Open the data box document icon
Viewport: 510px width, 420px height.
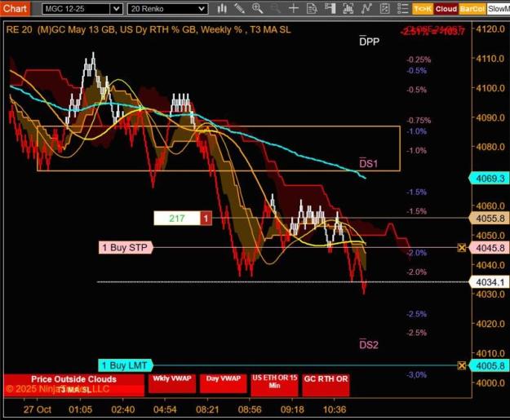pyautogui.click(x=312, y=8)
